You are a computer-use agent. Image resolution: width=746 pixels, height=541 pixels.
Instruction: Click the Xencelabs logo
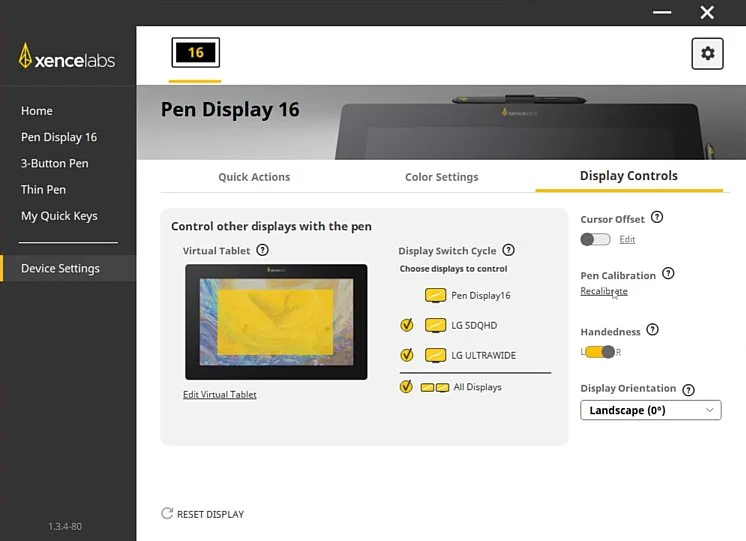pyautogui.click(x=67, y=57)
